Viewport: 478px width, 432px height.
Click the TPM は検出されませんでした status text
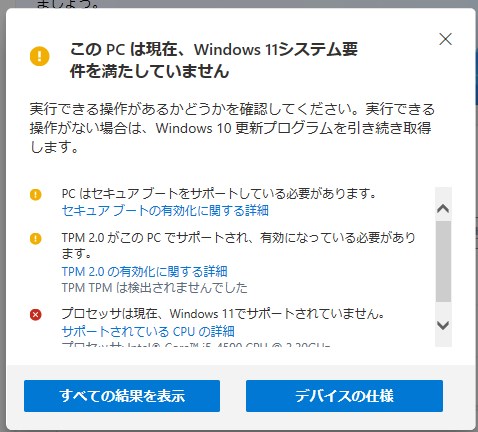click(x=155, y=288)
